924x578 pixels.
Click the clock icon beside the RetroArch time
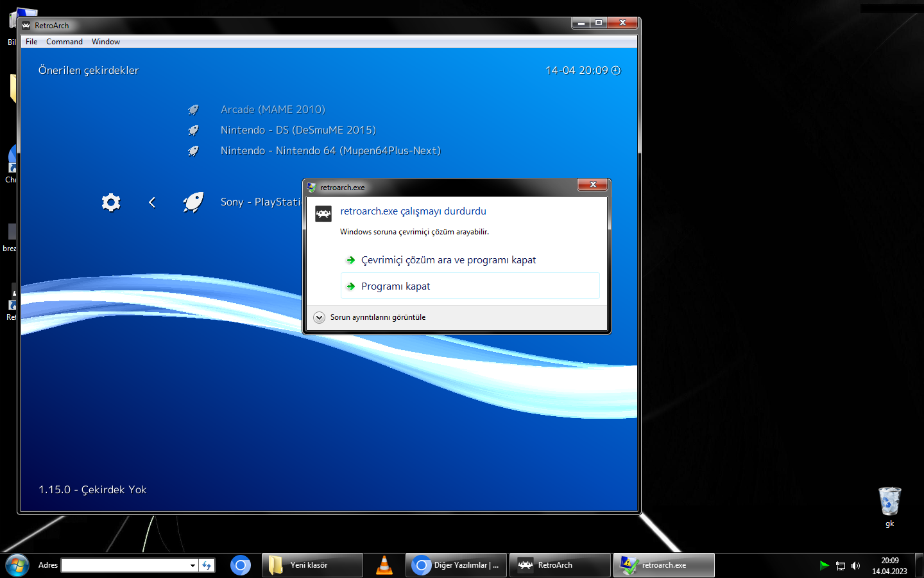[x=616, y=71]
